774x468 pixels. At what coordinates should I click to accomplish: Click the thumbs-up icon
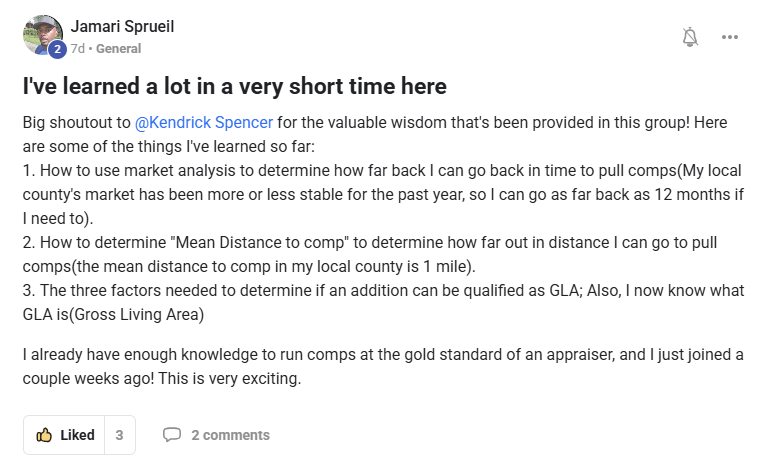click(x=44, y=435)
